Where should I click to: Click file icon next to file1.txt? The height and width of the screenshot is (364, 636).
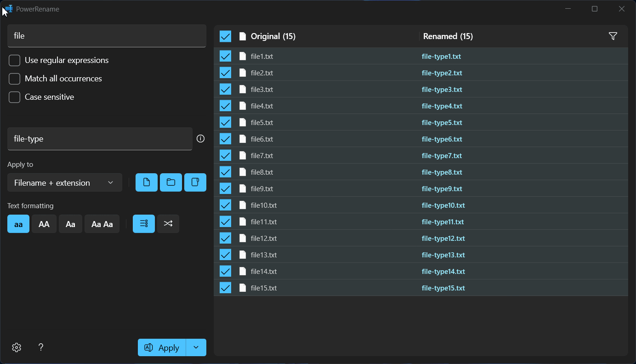point(243,56)
